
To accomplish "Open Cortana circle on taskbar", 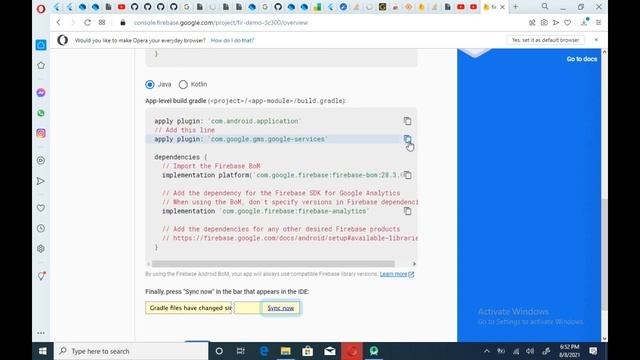I will [x=219, y=351].
